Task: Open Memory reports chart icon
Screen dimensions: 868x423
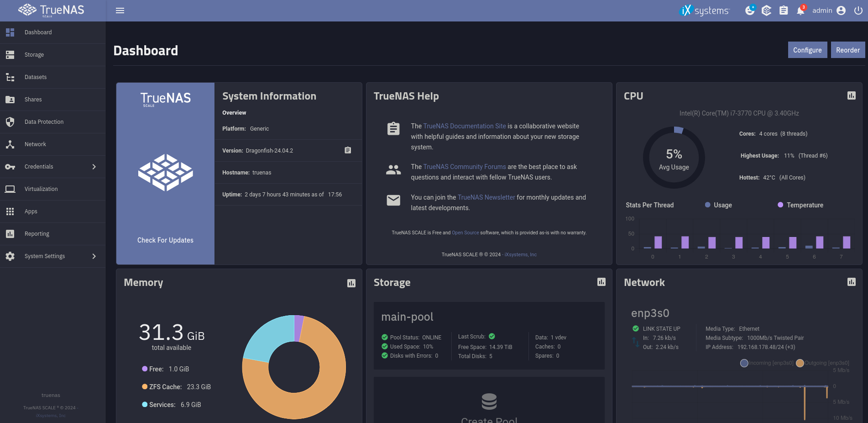Action: (351, 283)
